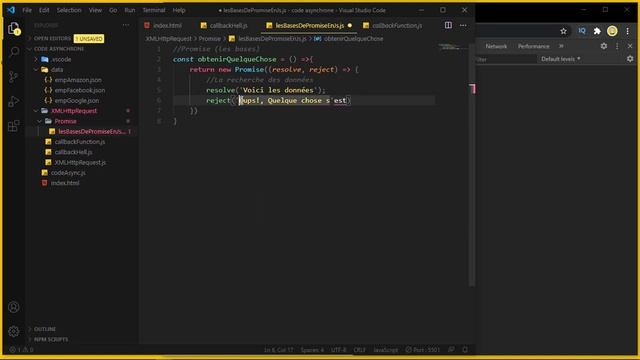
Task: Open the Selection menu
Action: 69,10
